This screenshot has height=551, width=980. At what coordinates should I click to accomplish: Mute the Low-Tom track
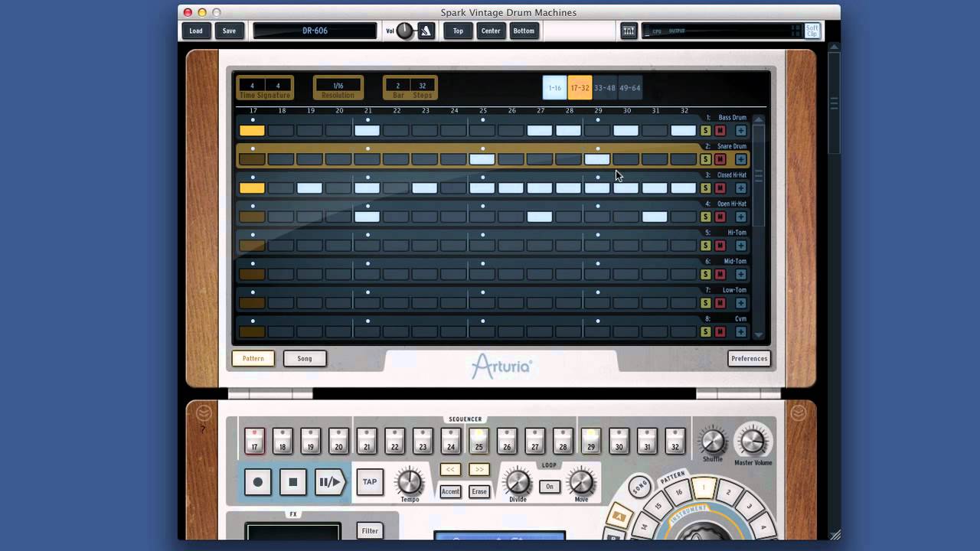coord(720,303)
